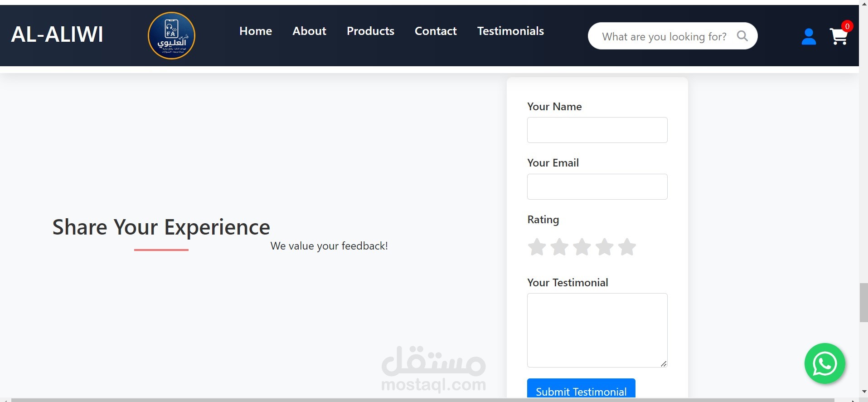Viewport: 868px width, 402px height.
Task: Click the AL-ALIWI circular logo
Action: tap(171, 36)
